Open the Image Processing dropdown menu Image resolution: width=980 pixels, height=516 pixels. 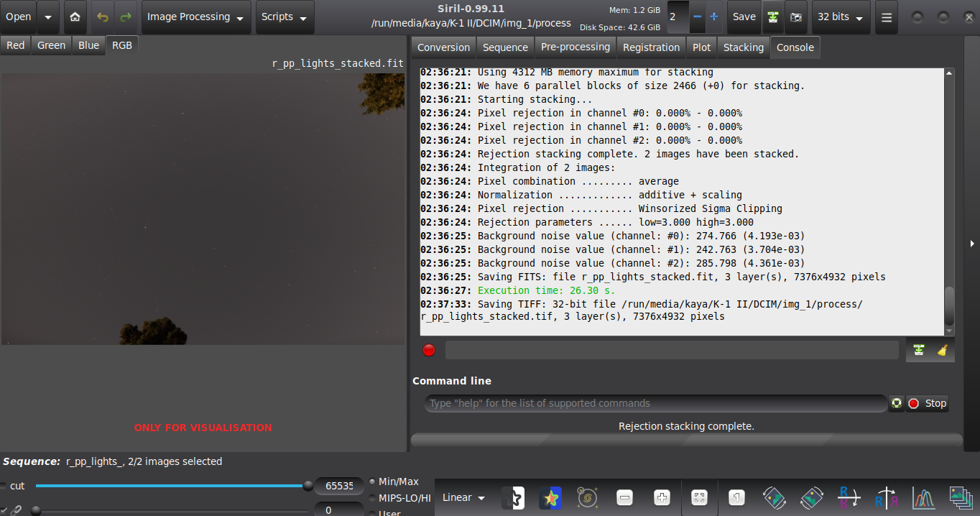click(x=197, y=17)
